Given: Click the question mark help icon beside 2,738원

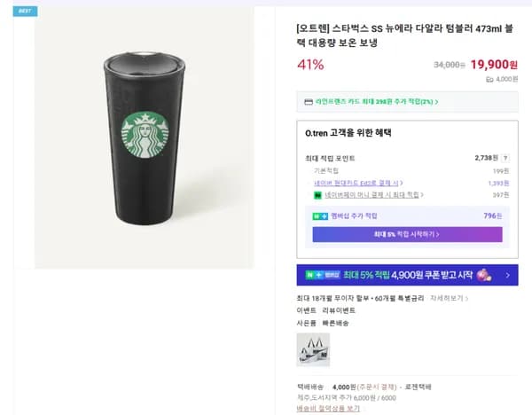Looking at the screenshot, I should click(x=507, y=157).
